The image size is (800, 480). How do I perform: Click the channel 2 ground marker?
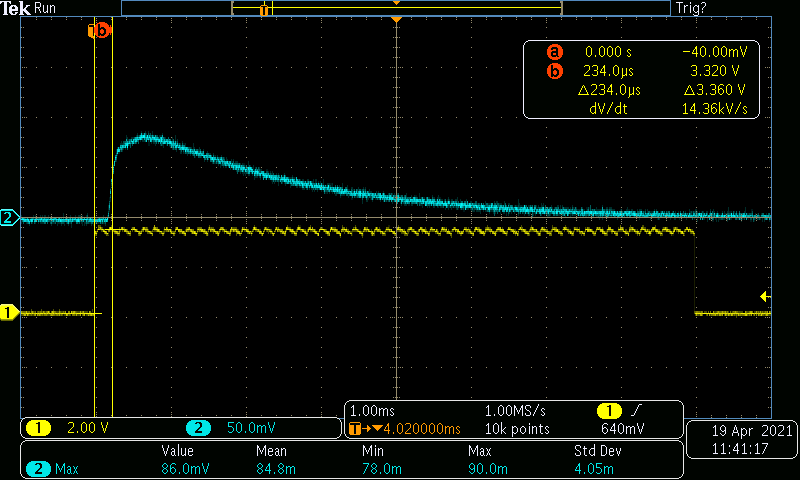9,218
